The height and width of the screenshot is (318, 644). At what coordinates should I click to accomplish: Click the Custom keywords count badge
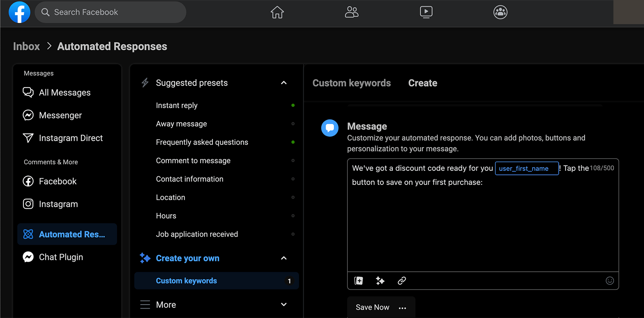289,281
